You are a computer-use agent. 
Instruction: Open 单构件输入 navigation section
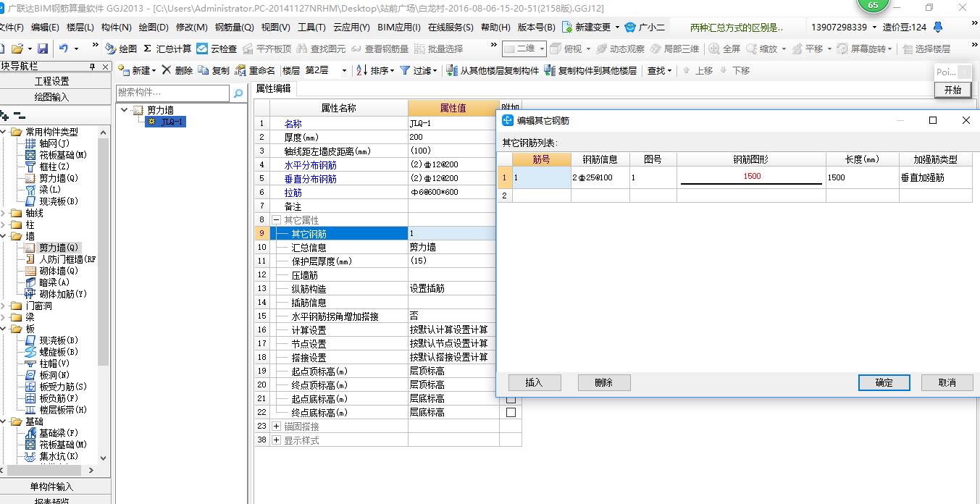click(x=52, y=487)
